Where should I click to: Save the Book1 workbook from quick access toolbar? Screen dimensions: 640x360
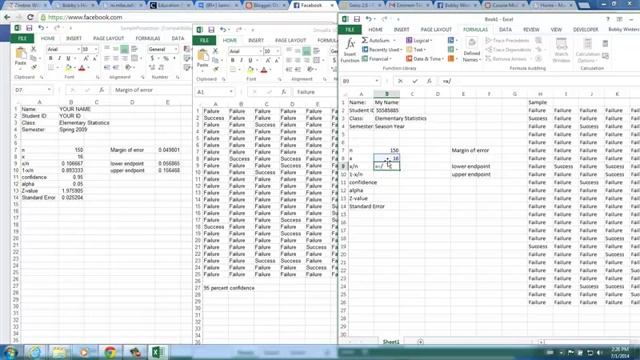[x=357, y=19]
